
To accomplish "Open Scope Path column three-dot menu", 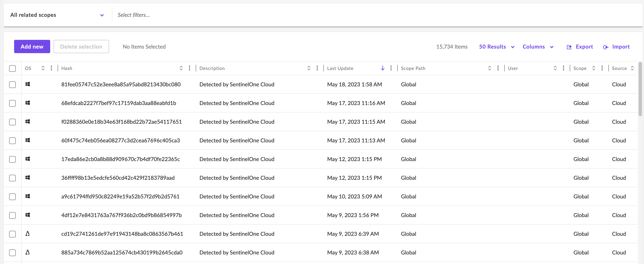I will [498, 68].
